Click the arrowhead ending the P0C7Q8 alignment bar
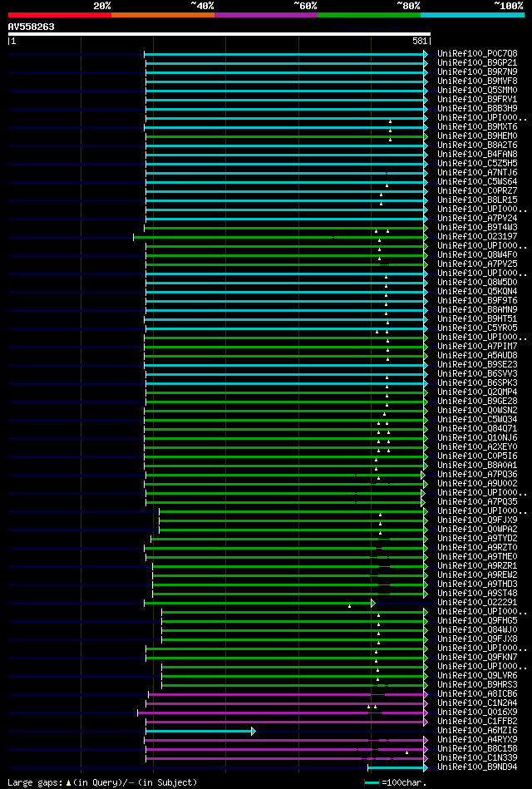Image resolution: width=532 pixels, height=789 pixels. pyautogui.click(x=426, y=54)
